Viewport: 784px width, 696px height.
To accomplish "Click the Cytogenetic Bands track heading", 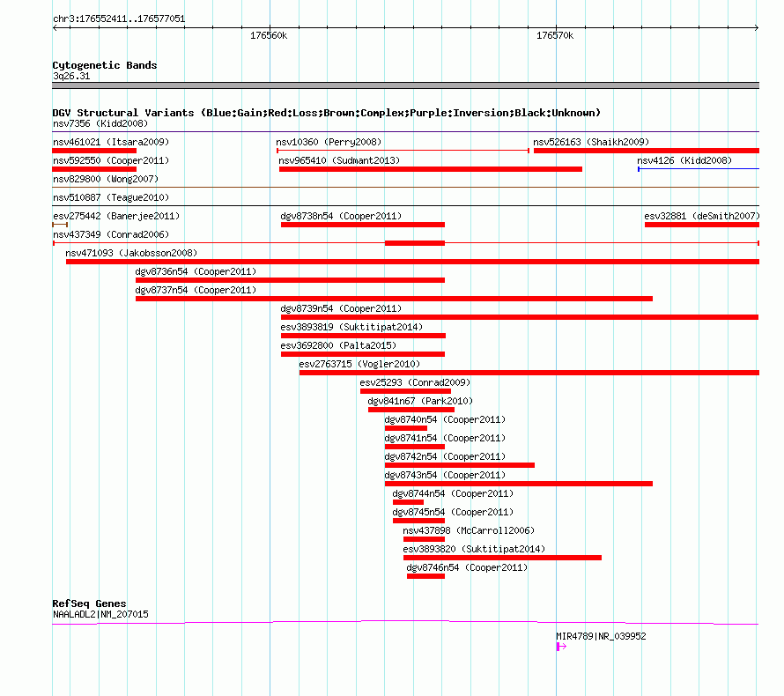I will (x=105, y=65).
